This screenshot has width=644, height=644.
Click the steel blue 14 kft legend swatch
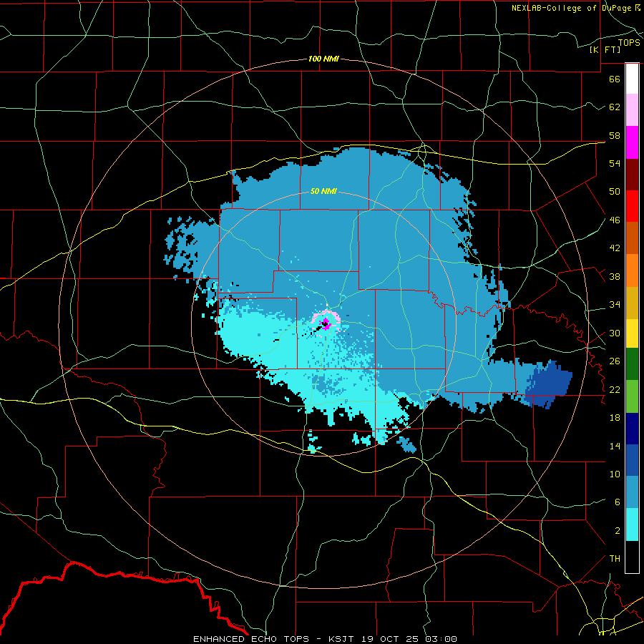pos(632,492)
